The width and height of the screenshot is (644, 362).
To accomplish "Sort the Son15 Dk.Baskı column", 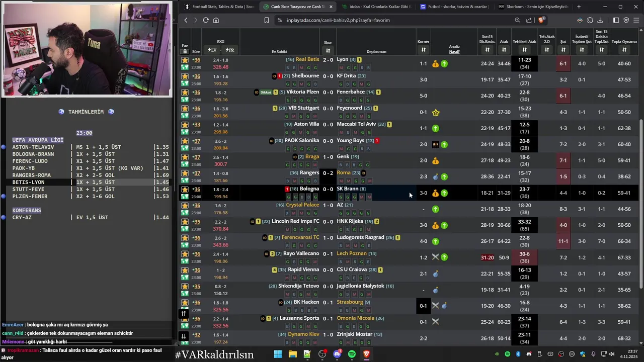I will coord(487,50).
